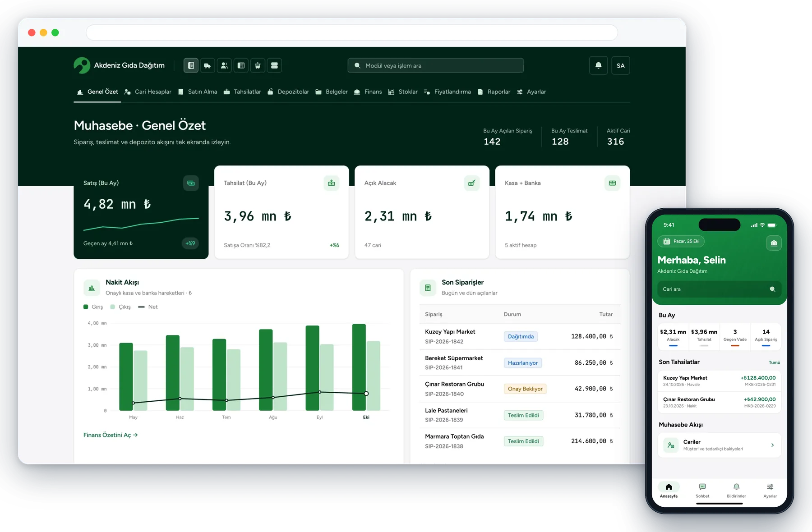The width and height of the screenshot is (812, 532).
Task: Tap the Tümü link on phone
Action: (774, 362)
